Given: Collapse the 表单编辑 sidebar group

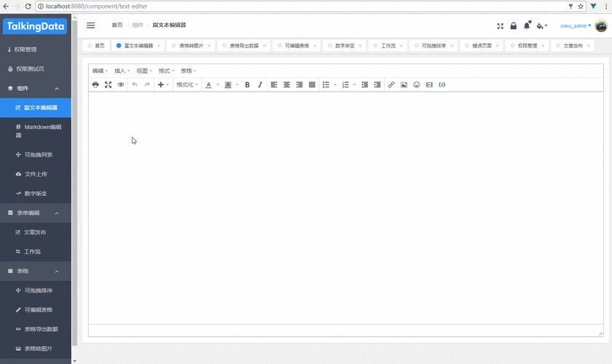Looking at the screenshot, I should pyautogui.click(x=36, y=213).
